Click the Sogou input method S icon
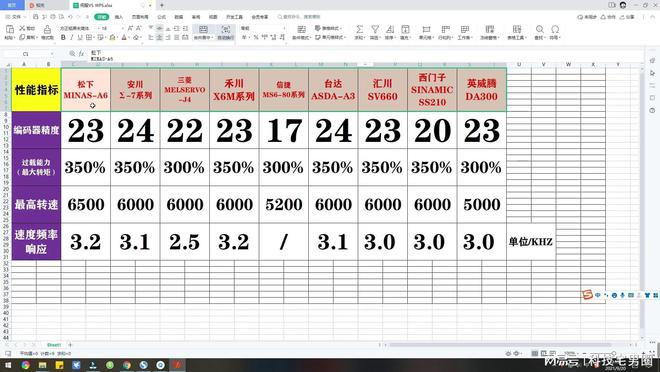The width and height of the screenshot is (660, 372). pos(588,295)
